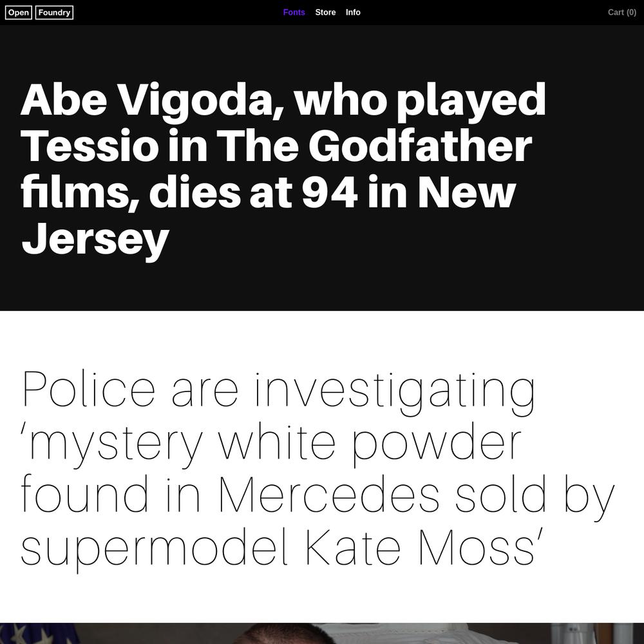Click the word investigating in thin headline

click(395, 392)
